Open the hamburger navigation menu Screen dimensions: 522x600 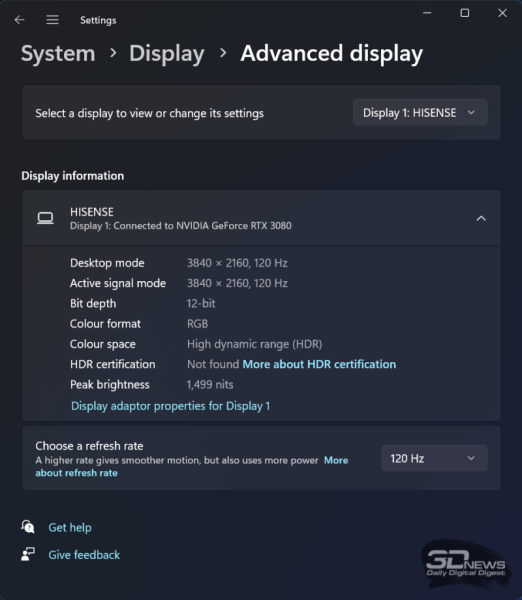point(52,20)
